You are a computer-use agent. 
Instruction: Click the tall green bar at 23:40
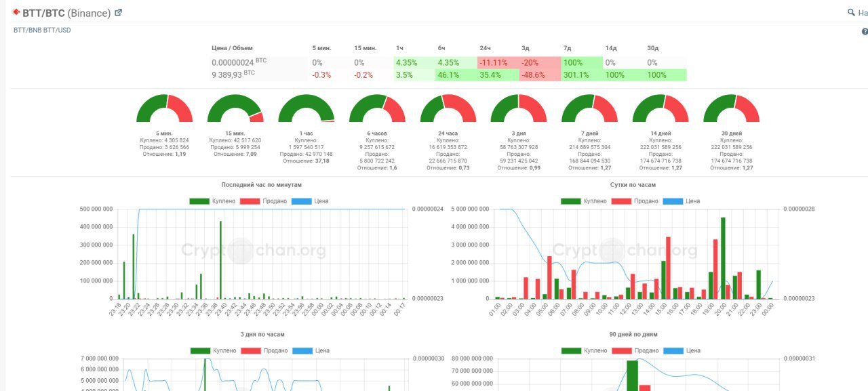(220, 260)
